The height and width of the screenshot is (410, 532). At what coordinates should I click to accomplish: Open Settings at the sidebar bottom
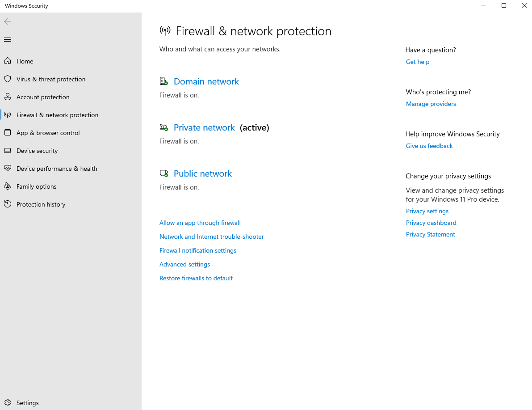[x=28, y=403]
